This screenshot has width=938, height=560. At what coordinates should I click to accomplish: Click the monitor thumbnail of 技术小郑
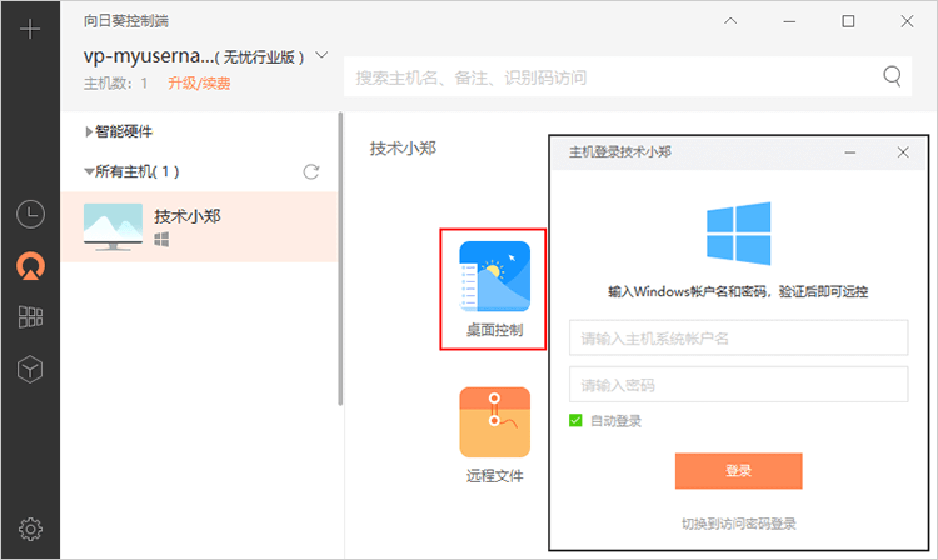(113, 227)
